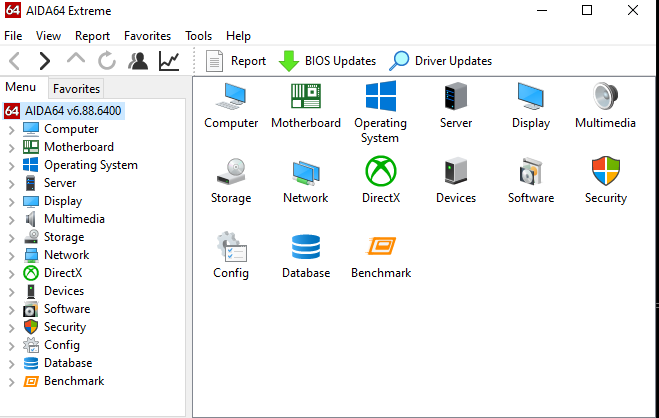Expand the Display tree node

(11, 202)
